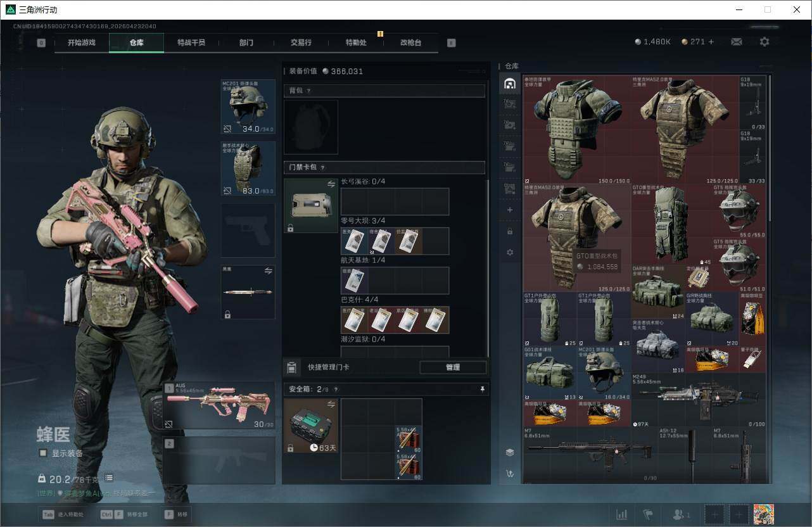Click the 泰坦防弹装甲 armor in warehouse

[x=577, y=130]
